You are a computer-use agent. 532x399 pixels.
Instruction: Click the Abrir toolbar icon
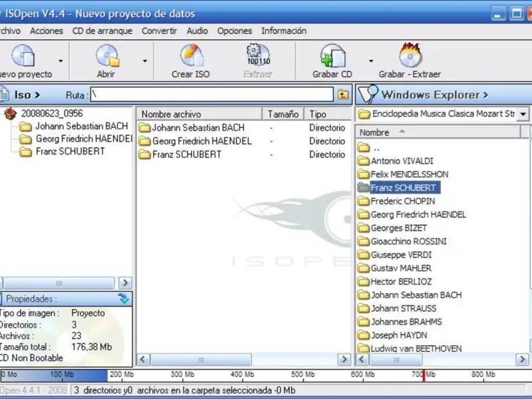(107, 55)
